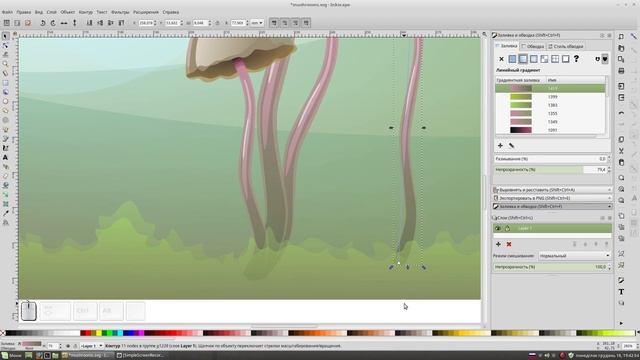The image size is (640, 360).
Task: Toggle scale stroke width affect button
Action: (274, 23)
